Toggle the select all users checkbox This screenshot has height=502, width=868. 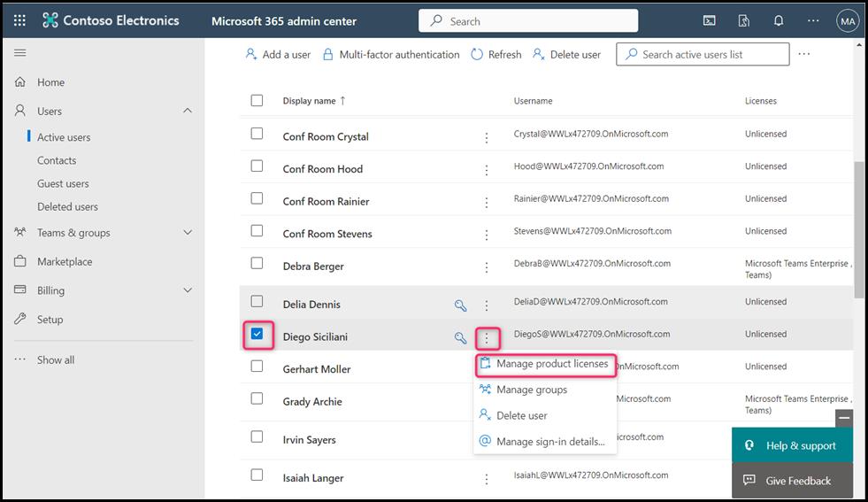257,100
